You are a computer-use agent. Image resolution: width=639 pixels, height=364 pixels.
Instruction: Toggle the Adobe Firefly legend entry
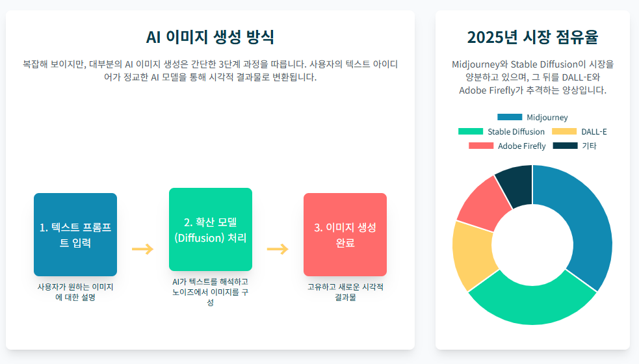tap(507, 146)
